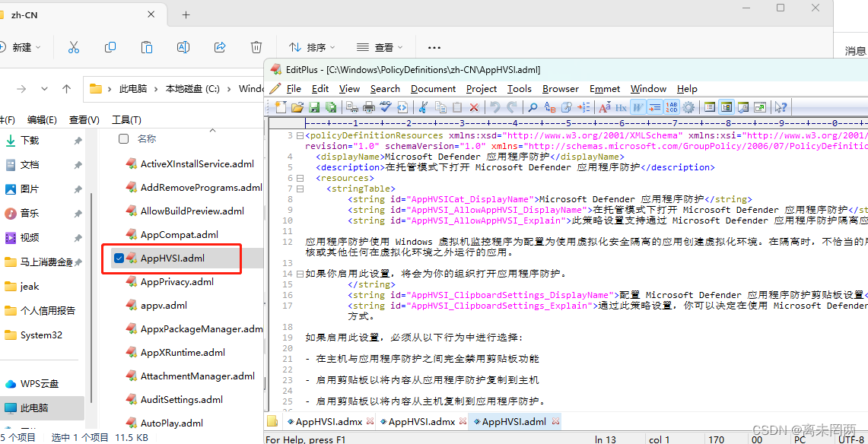868x444 pixels.
Task: Collapse the fold marker at line 14
Action: tap(300, 274)
